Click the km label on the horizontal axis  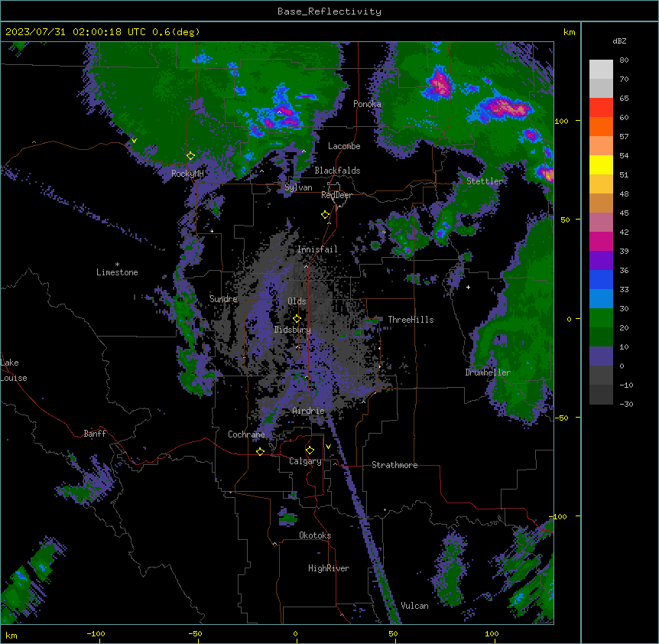pyautogui.click(x=11, y=635)
